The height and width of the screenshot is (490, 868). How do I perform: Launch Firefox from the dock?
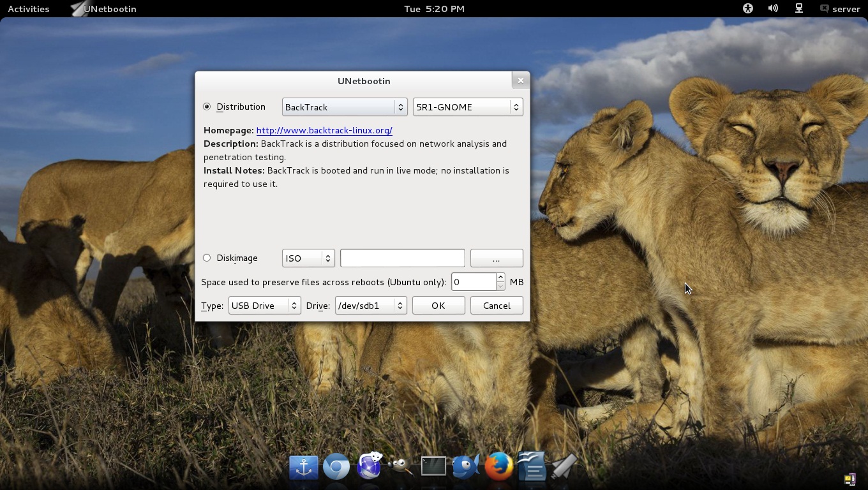click(498, 466)
